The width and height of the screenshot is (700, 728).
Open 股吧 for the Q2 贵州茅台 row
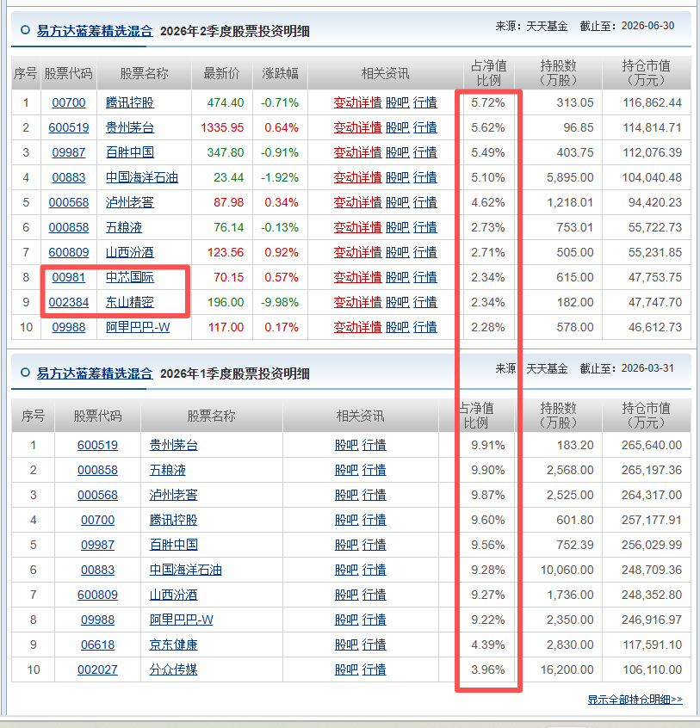(398, 127)
